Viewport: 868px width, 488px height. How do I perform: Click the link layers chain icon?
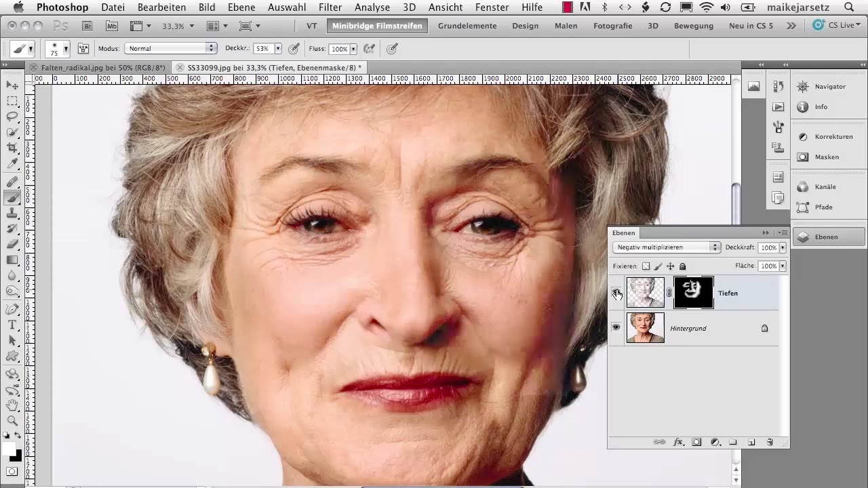tap(659, 442)
